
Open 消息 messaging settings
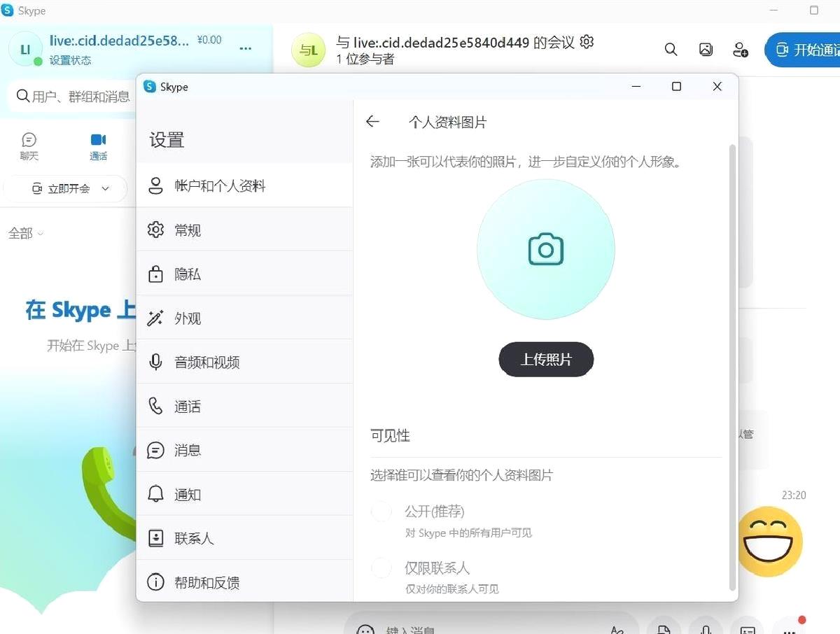244,450
